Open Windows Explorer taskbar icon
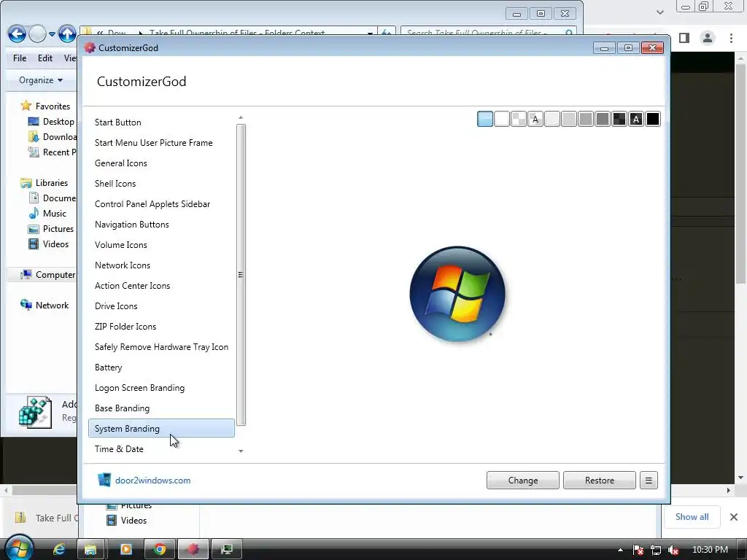The height and width of the screenshot is (560, 747). [x=90, y=550]
